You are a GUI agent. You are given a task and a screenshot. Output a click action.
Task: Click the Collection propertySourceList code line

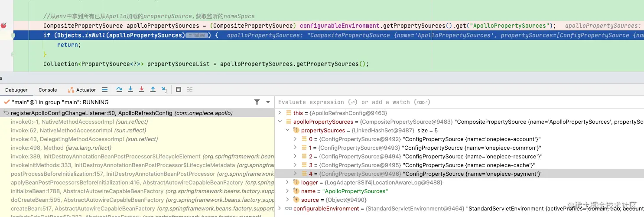click(x=206, y=64)
